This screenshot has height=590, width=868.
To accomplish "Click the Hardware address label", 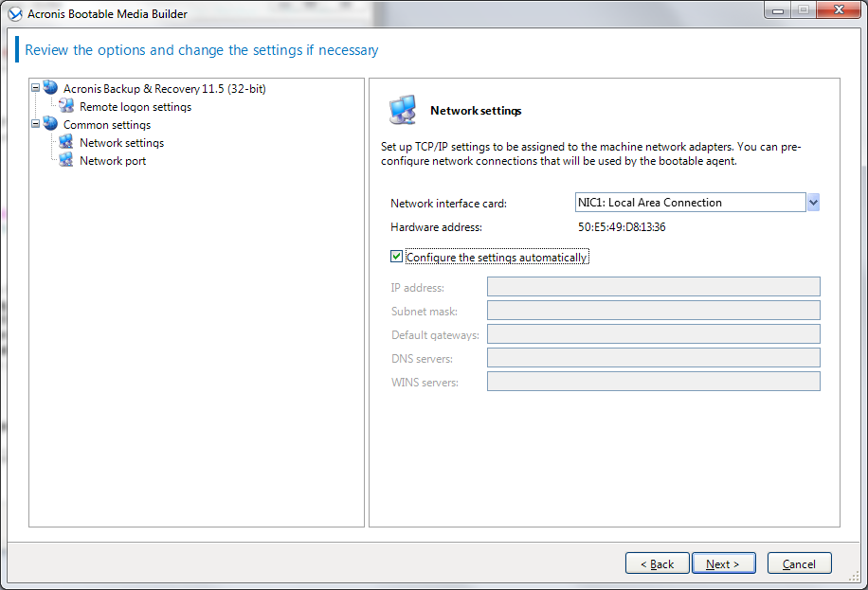I will pyautogui.click(x=436, y=227).
